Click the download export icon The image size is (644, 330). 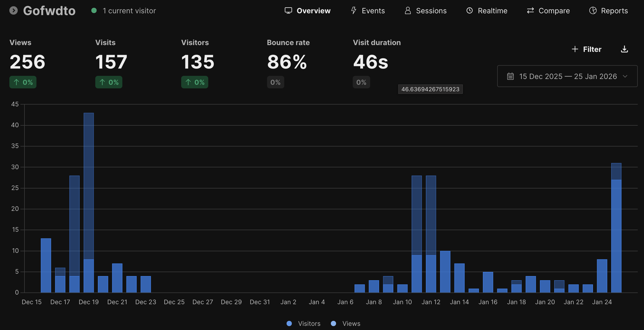[624, 49]
